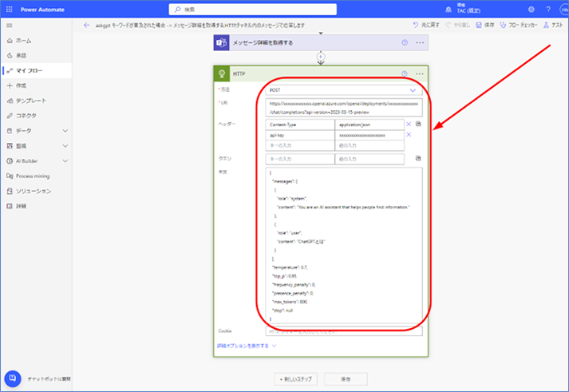Expand the 監視 section chevron
Viewport: 569px width, 392px height.
tap(65, 146)
